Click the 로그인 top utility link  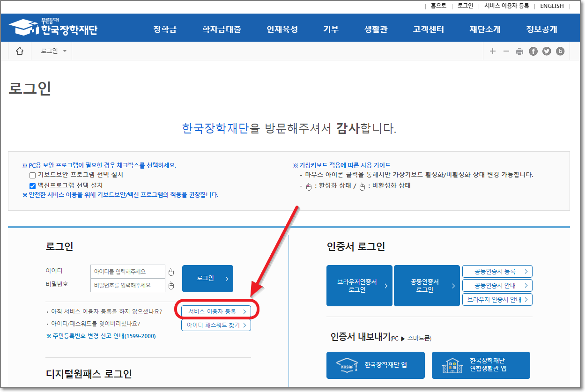click(466, 6)
